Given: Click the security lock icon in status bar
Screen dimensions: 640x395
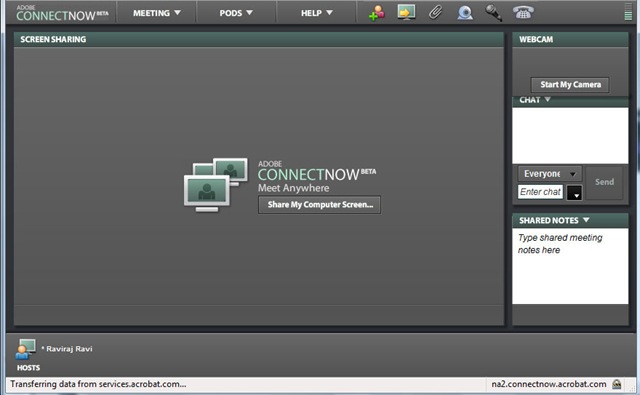Looking at the screenshot, I should pyautogui.click(x=617, y=384).
